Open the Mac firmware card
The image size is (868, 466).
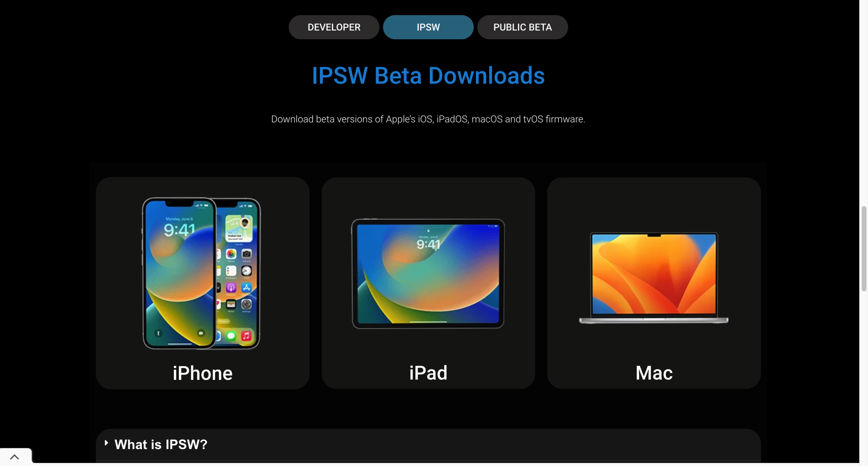(x=654, y=283)
